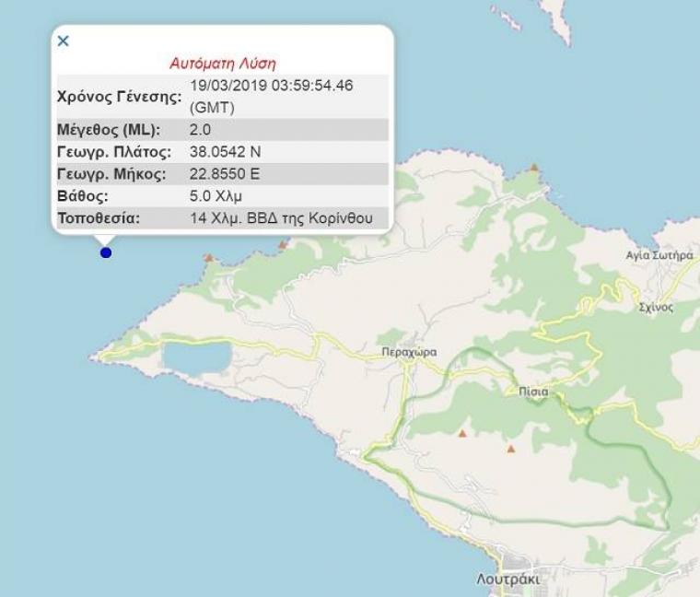This screenshot has width=700, height=597.
Task: Click the Γεωγρ. Μήκος row label
Action: coord(111,174)
